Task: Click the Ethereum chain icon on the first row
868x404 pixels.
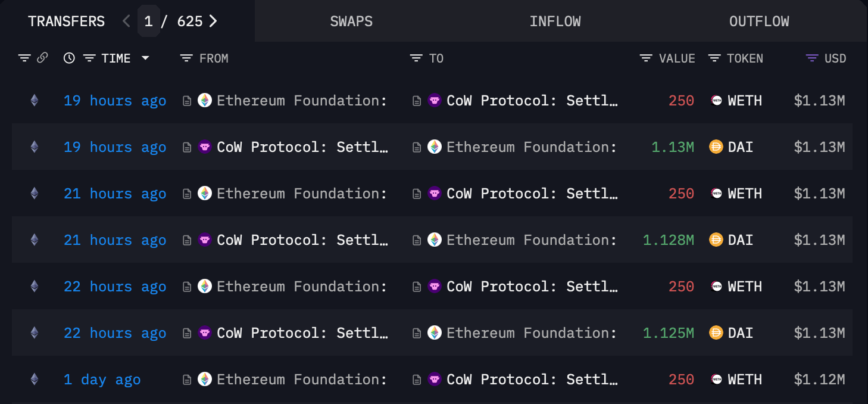Action: coord(34,100)
